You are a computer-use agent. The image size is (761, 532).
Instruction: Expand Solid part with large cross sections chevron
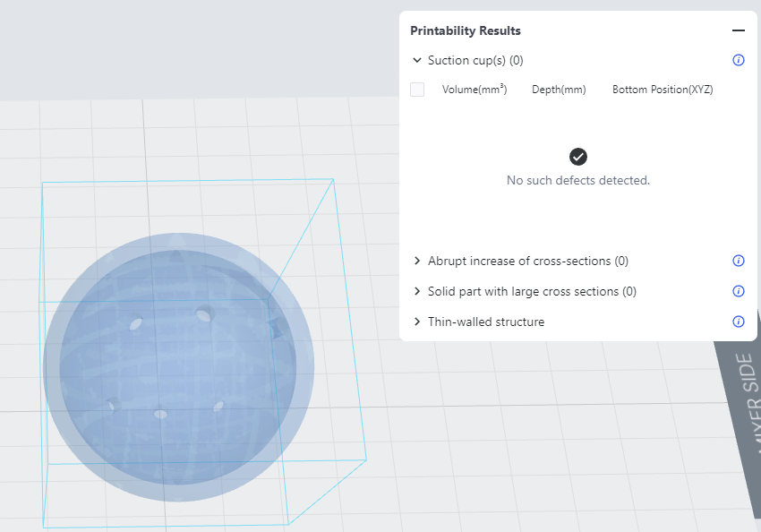pyautogui.click(x=417, y=292)
